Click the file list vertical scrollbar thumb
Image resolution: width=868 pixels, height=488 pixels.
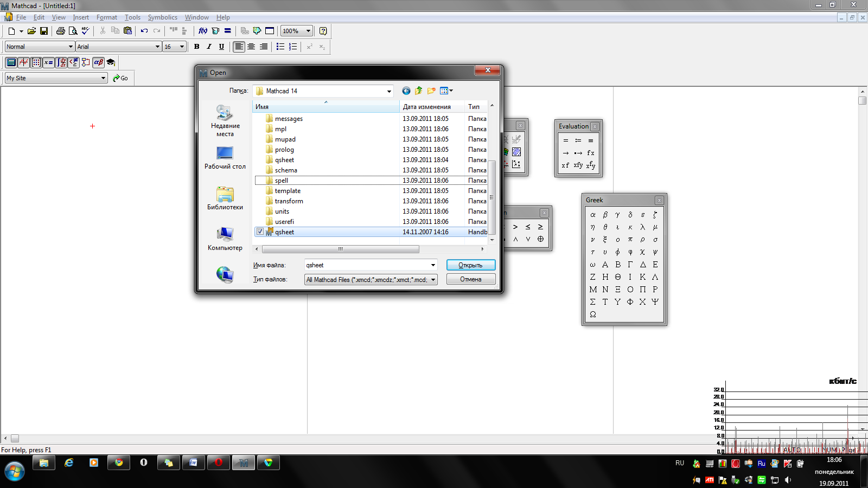(x=492, y=197)
